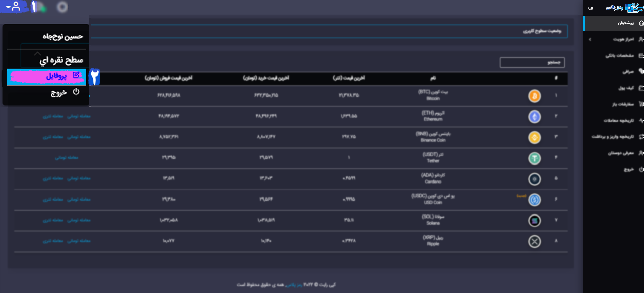Click the Bitcoin (BTC) name text

433,95
